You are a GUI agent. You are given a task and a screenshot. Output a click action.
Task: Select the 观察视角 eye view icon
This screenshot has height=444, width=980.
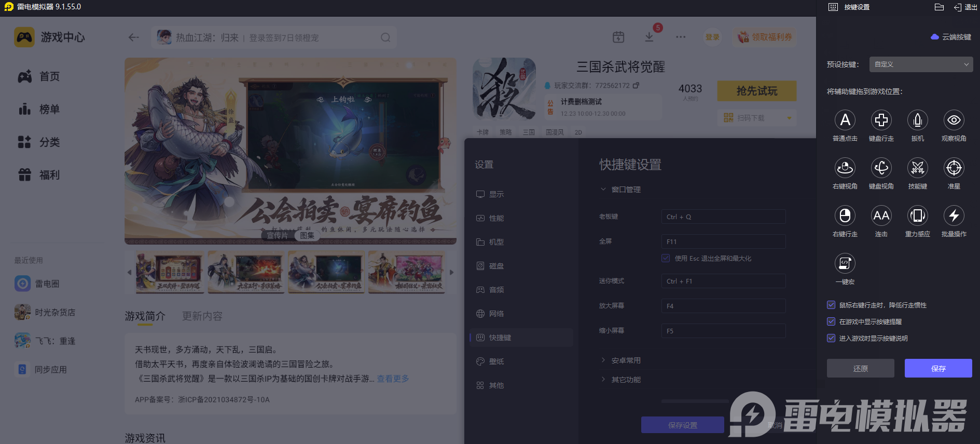pos(954,120)
